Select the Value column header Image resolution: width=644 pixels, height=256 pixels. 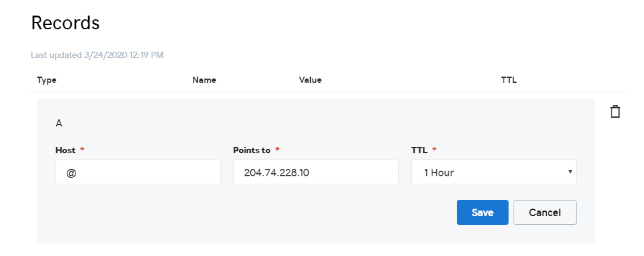(310, 80)
